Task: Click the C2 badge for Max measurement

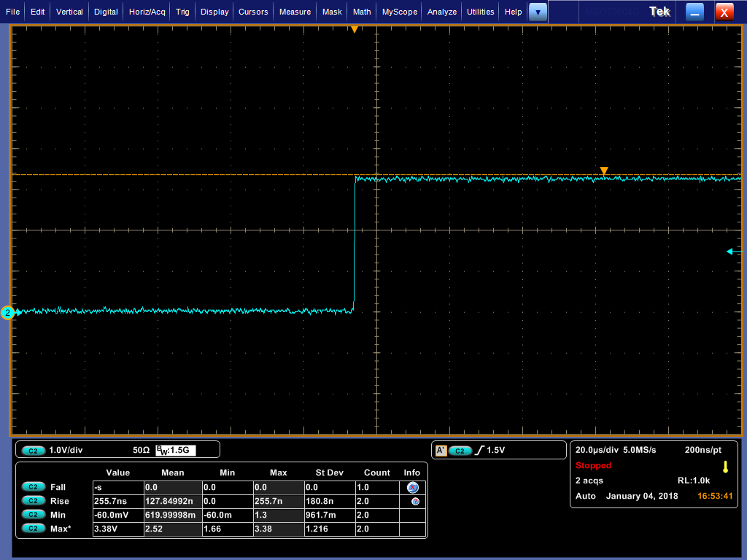Action: tap(34, 528)
